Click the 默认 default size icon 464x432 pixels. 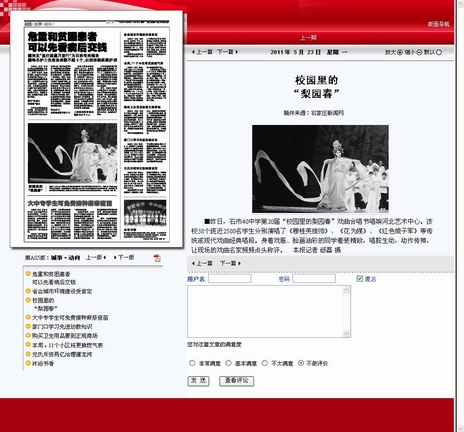[x=439, y=52]
